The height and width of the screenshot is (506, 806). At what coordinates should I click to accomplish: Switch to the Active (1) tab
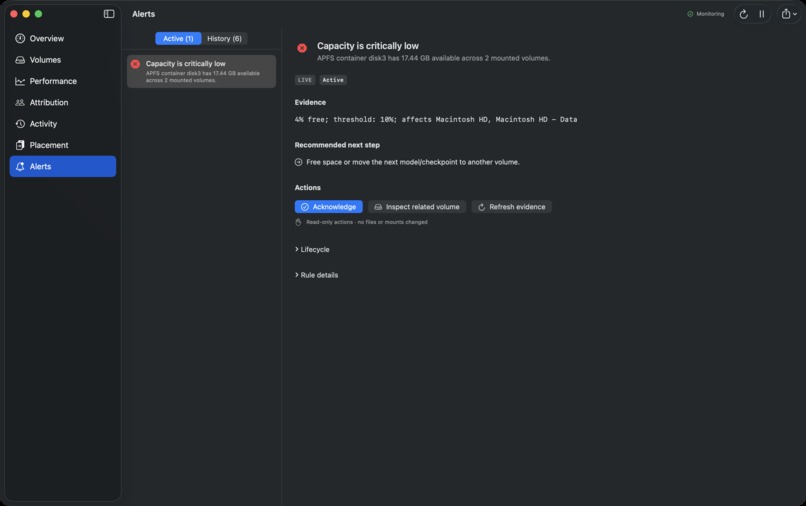point(178,39)
